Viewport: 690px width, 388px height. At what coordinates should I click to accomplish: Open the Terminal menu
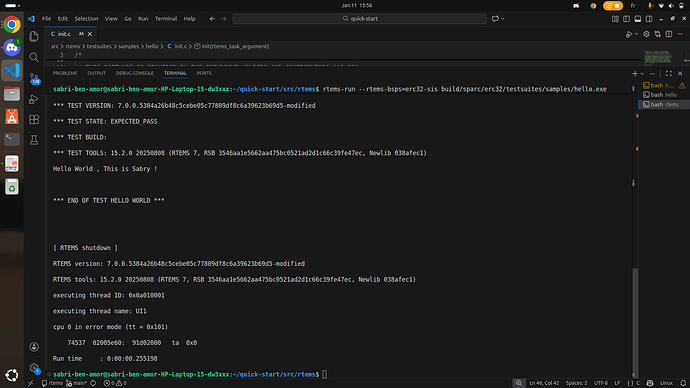pyautogui.click(x=166, y=19)
